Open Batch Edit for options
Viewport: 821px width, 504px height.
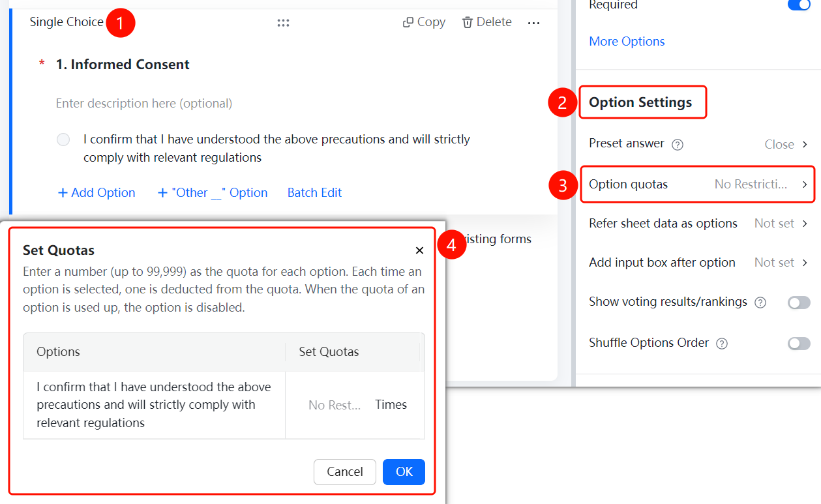pyautogui.click(x=314, y=193)
